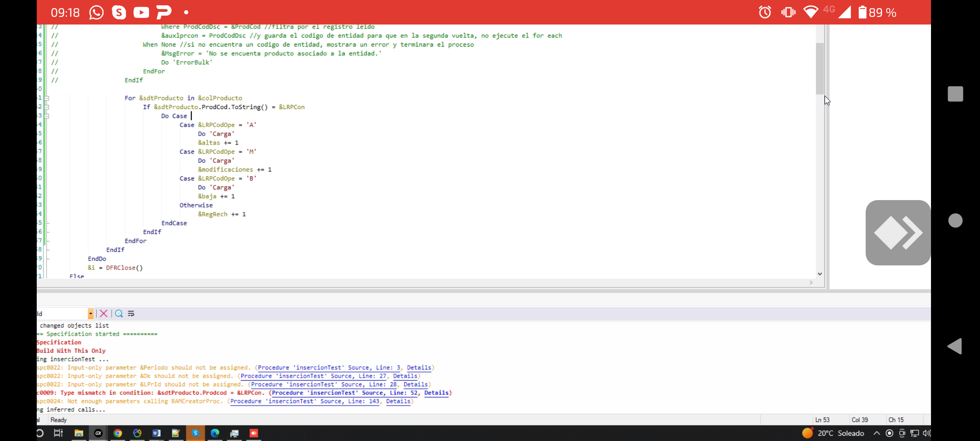Switch to the GeneXus GX taskbar icon

pyautogui.click(x=98, y=433)
